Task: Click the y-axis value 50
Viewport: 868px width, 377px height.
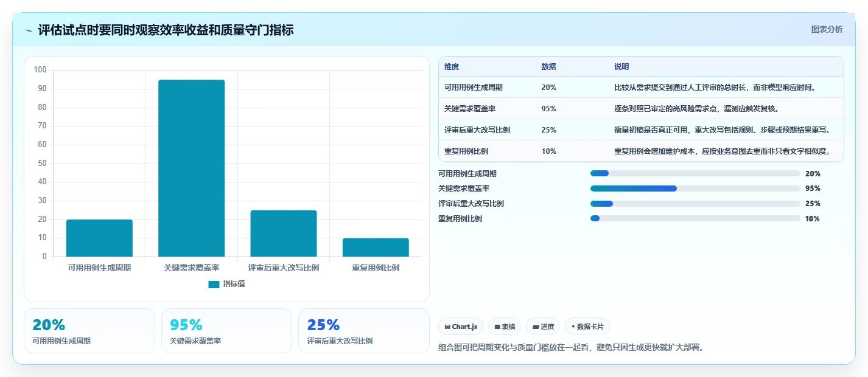Action: (43, 163)
